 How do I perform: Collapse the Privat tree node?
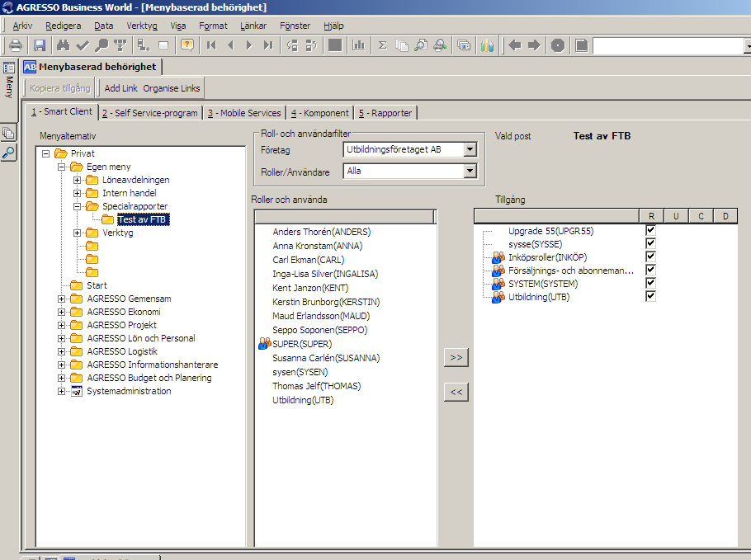coord(46,153)
